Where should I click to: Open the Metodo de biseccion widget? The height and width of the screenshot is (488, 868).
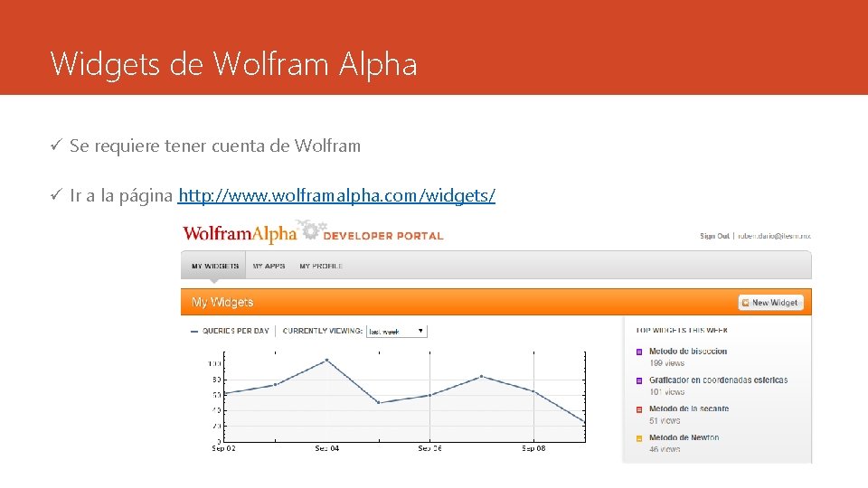pyautogui.click(x=688, y=352)
